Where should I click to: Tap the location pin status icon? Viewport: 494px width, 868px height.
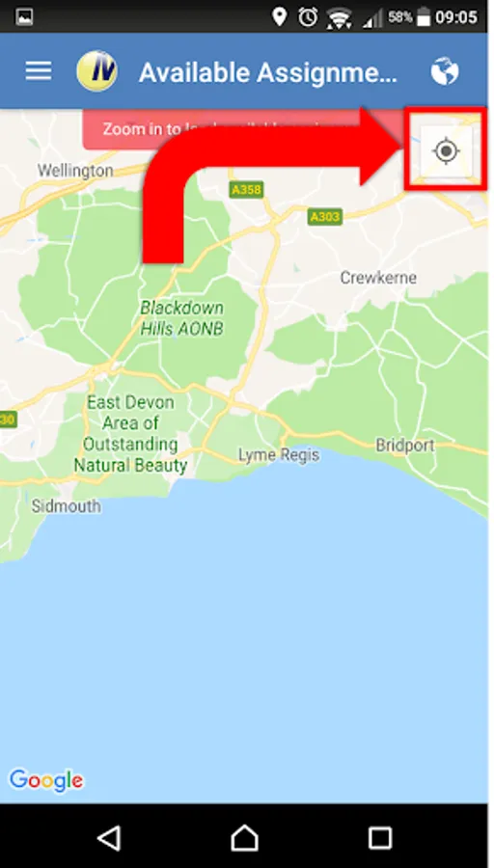point(279,17)
